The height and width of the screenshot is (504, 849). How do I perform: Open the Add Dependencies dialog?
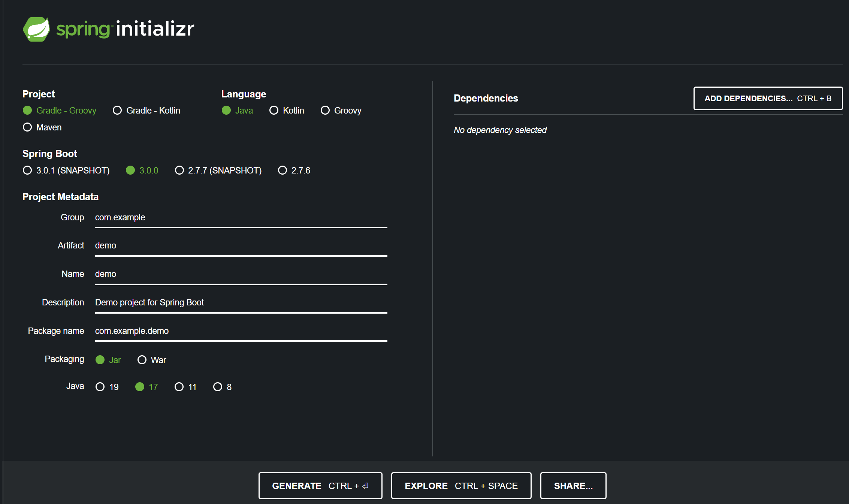[x=768, y=99]
